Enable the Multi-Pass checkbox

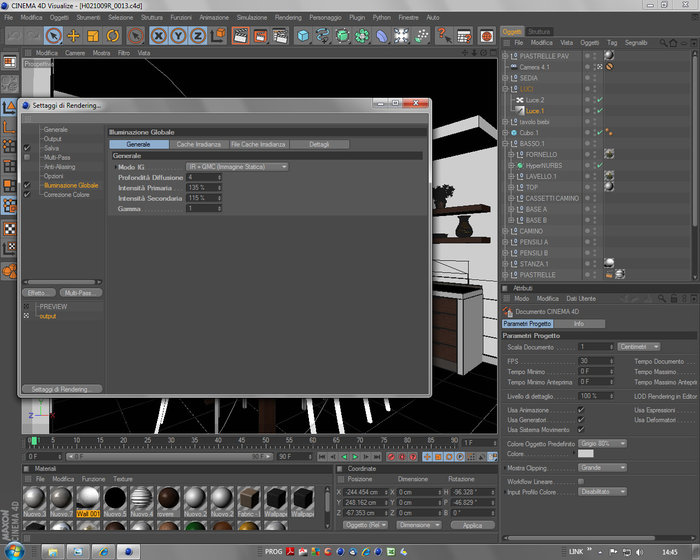[27, 157]
